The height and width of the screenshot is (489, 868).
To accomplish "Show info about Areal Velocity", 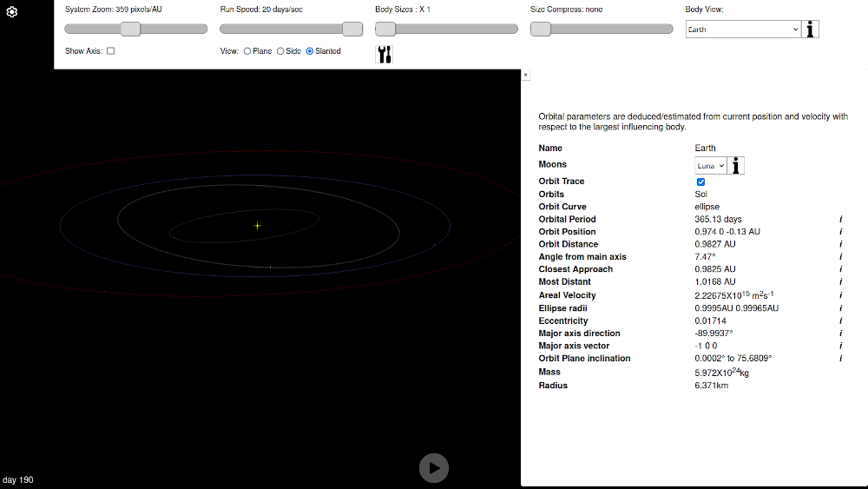I will click(840, 295).
